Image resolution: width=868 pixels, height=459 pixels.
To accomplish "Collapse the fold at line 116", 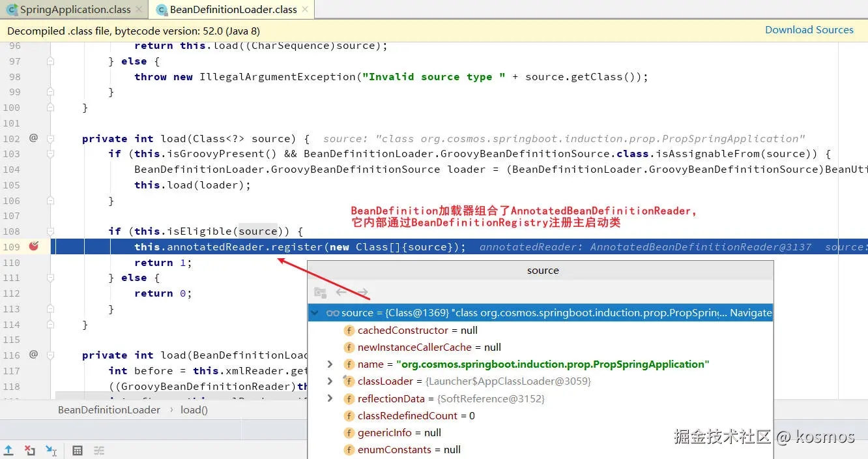I will [x=50, y=355].
